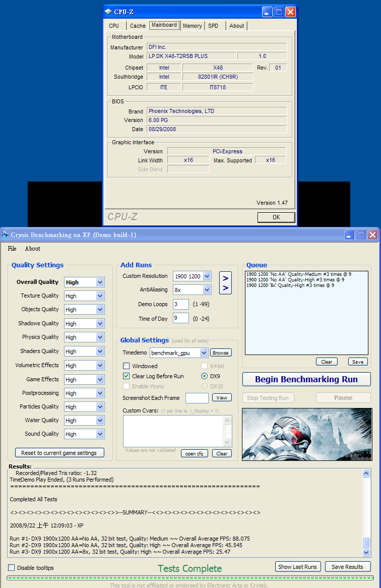The image size is (381, 588).
Task: Open the Timedemo benchmark_gpu dropdown
Action: click(x=204, y=353)
